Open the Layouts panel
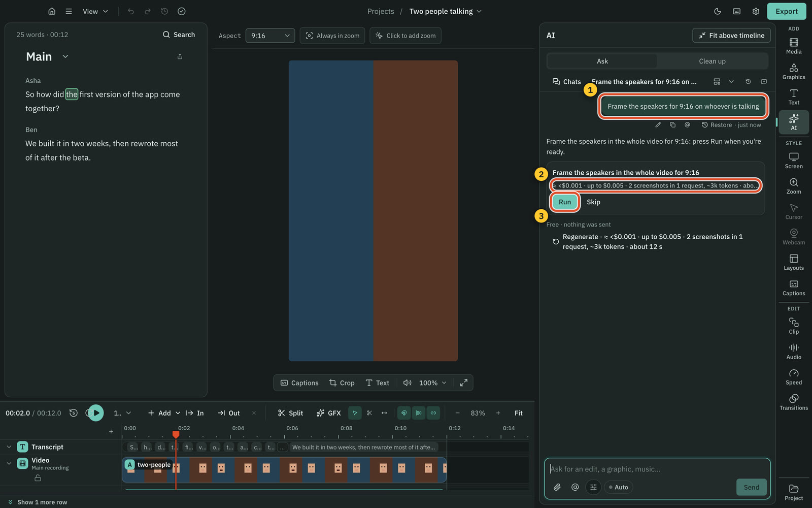812x508 pixels. point(794,262)
